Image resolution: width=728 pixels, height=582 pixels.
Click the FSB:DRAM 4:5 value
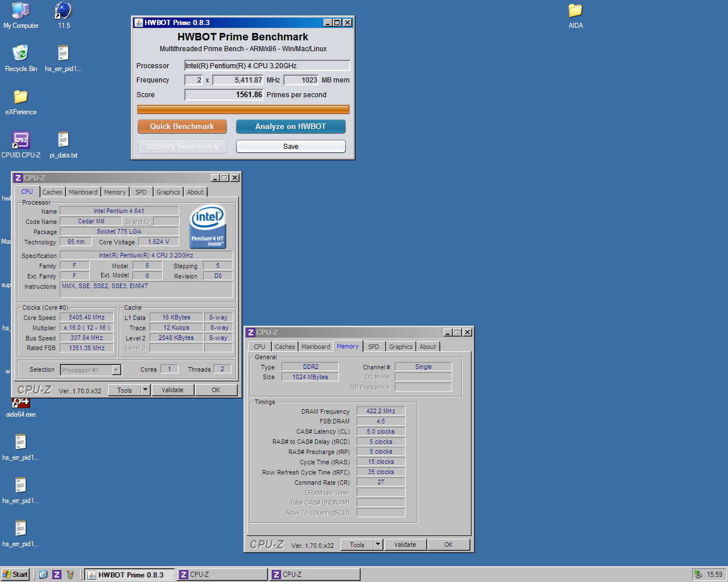pyautogui.click(x=381, y=422)
